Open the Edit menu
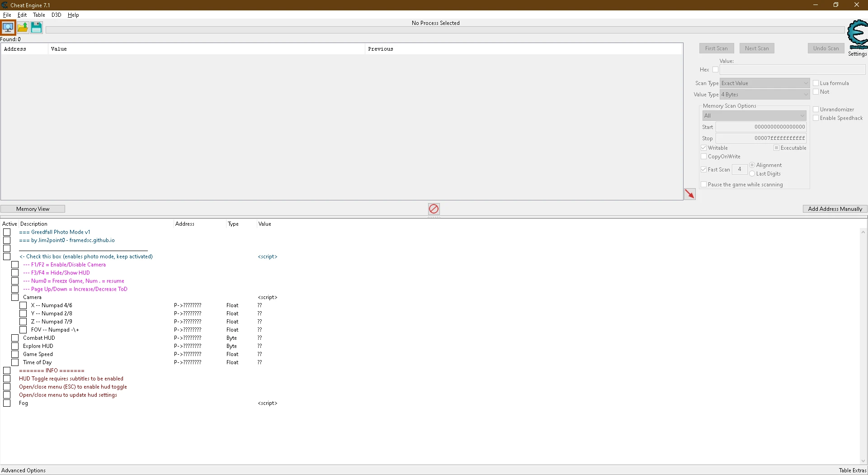868x475 pixels. [22, 15]
